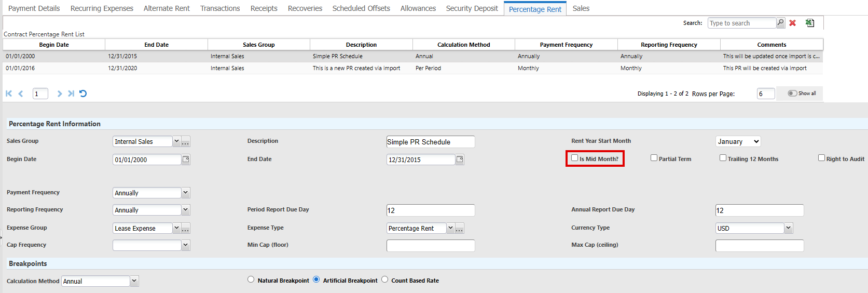Select the Natural Breakpoint radio button

251,279
